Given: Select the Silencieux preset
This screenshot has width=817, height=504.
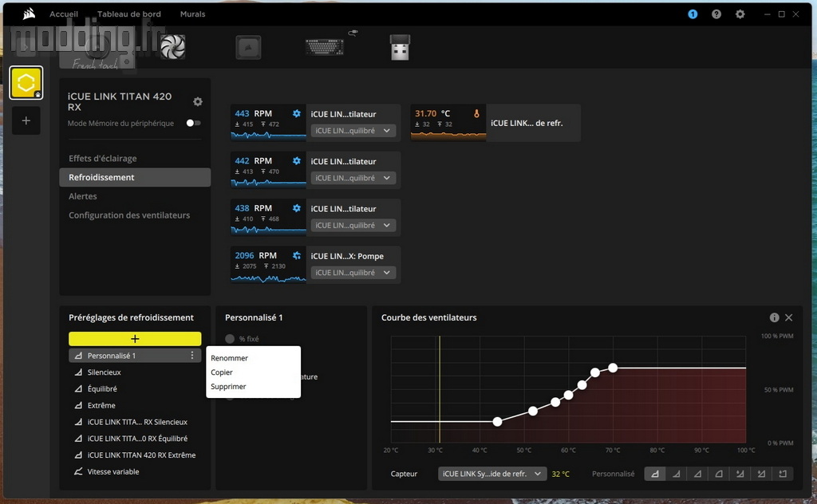Looking at the screenshot, I should tap(135, 372).
